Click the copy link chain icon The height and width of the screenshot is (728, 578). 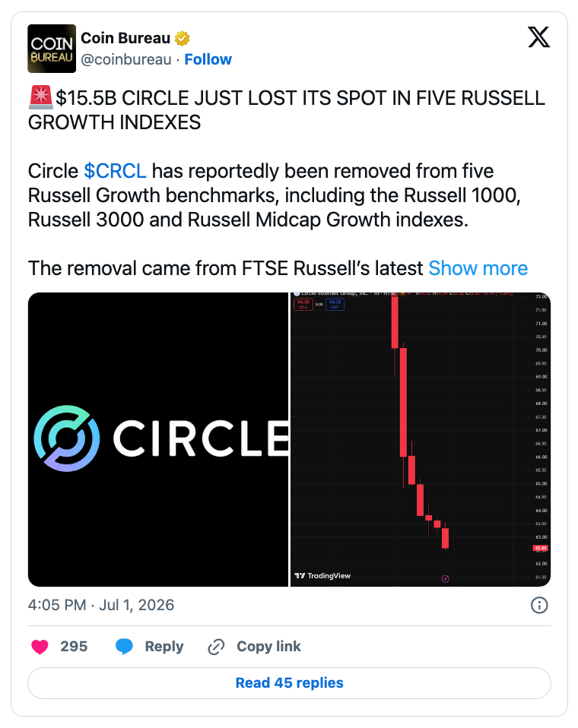(216, 646)
